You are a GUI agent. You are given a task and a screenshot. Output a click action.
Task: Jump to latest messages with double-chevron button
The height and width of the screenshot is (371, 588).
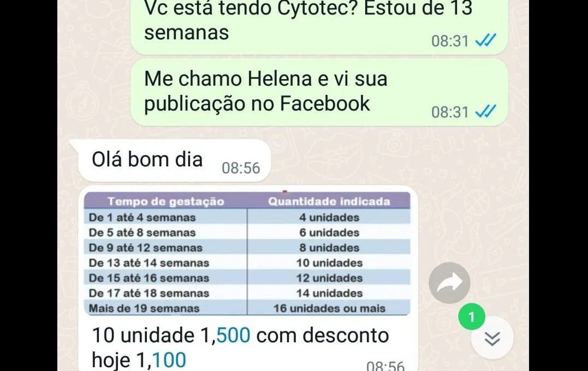click(492, 338)
